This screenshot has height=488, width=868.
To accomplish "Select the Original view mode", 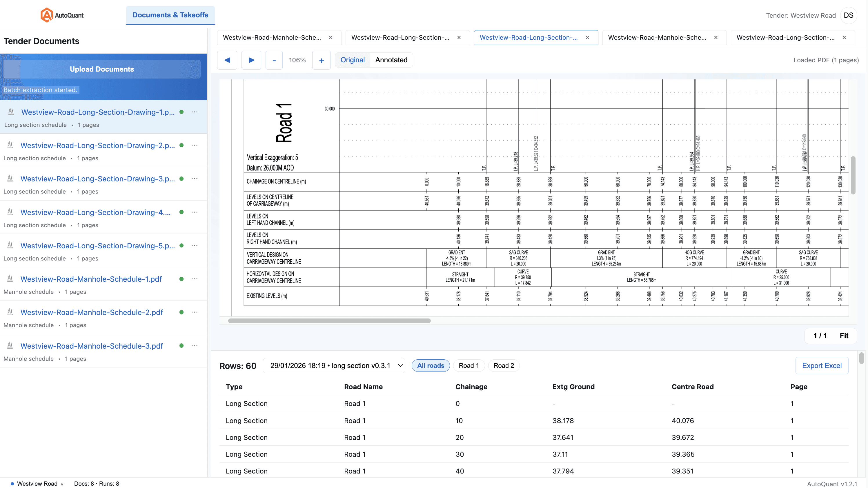I will click(353, 60).
